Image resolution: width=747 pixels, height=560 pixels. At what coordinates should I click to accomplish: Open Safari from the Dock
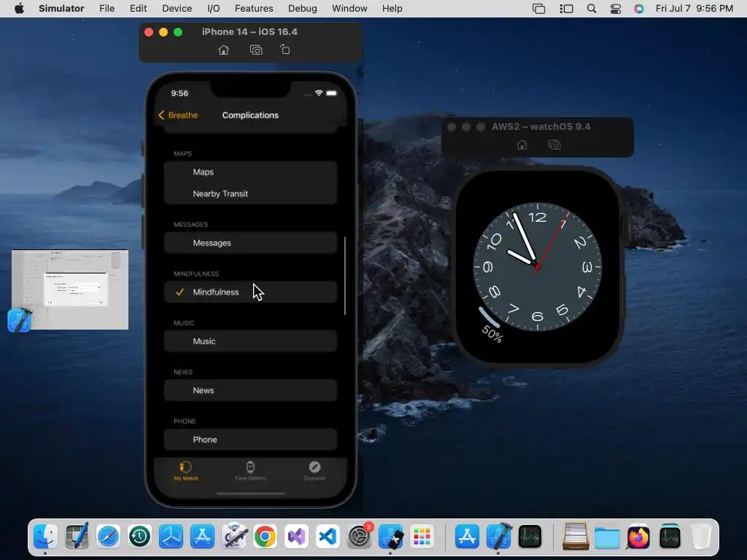coord(108,537)
